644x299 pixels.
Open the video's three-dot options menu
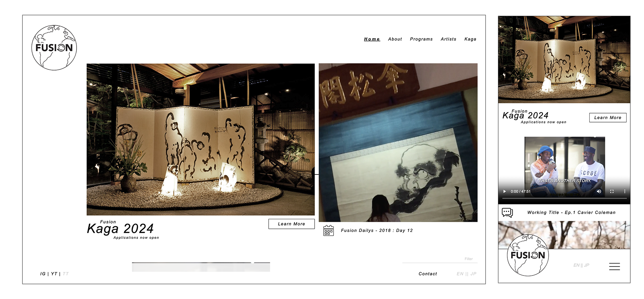click(625, 191)
